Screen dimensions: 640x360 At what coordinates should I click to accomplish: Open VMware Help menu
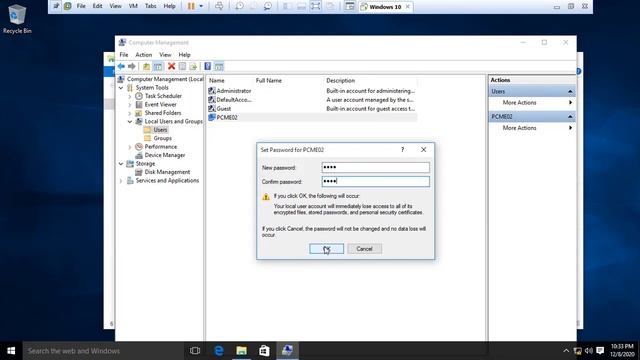[169, 6]
